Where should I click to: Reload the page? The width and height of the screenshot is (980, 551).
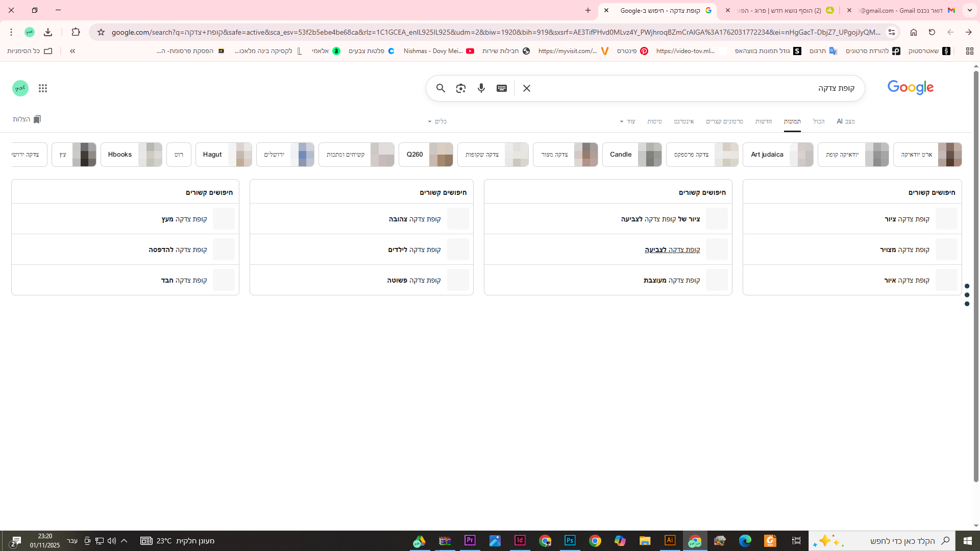tap(932, 32)
